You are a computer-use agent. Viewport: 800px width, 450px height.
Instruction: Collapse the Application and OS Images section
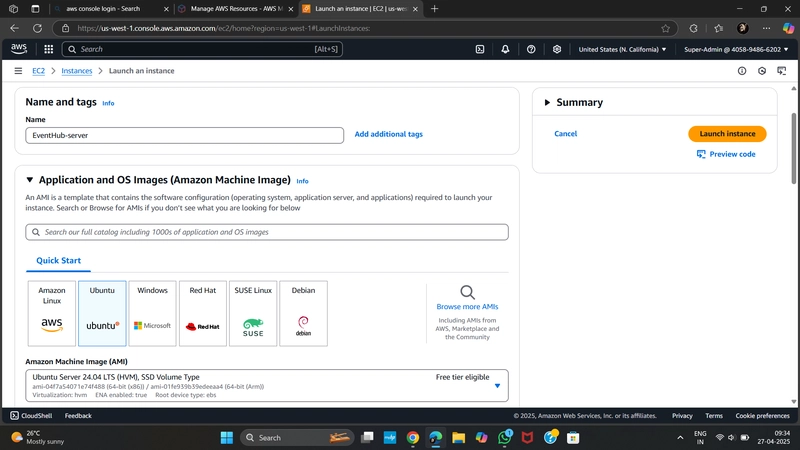[x=30, y=180]
